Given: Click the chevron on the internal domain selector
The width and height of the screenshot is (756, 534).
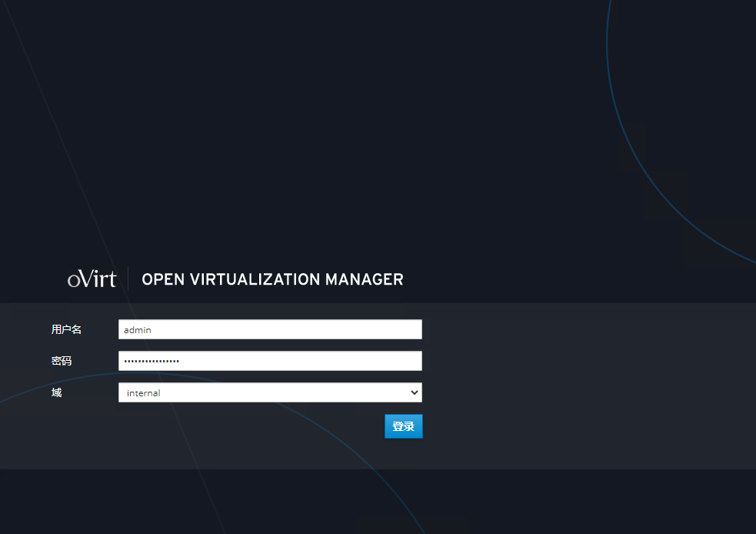Looking at the screenshot, I should click(x=414, y=392).
